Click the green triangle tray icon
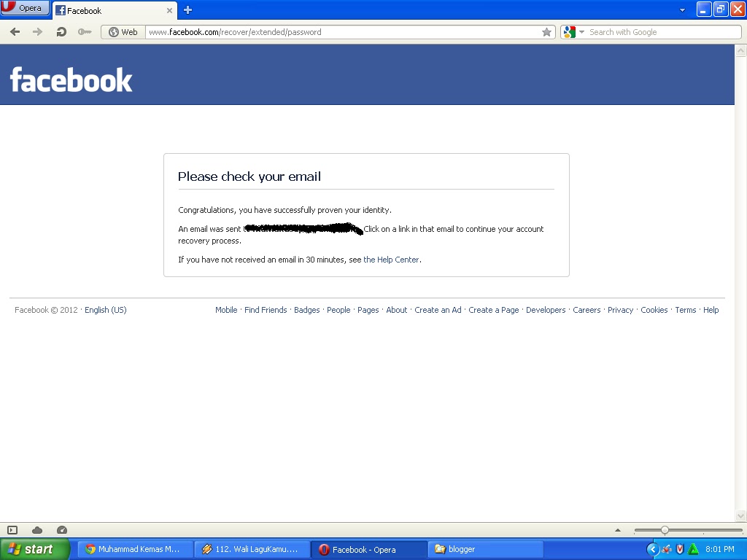 (x=694, y=550)
